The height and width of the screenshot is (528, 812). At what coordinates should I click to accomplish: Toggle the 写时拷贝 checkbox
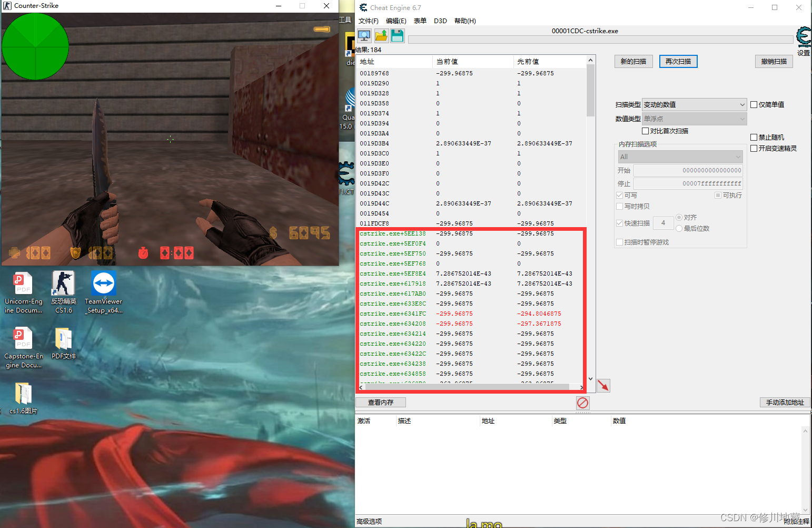click(x=619, y=206)
